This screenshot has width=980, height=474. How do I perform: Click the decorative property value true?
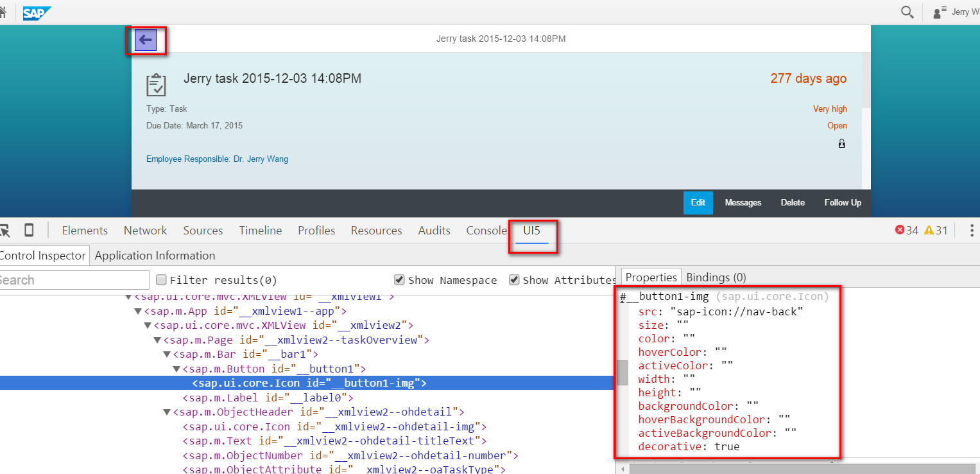tap(727, 446)
